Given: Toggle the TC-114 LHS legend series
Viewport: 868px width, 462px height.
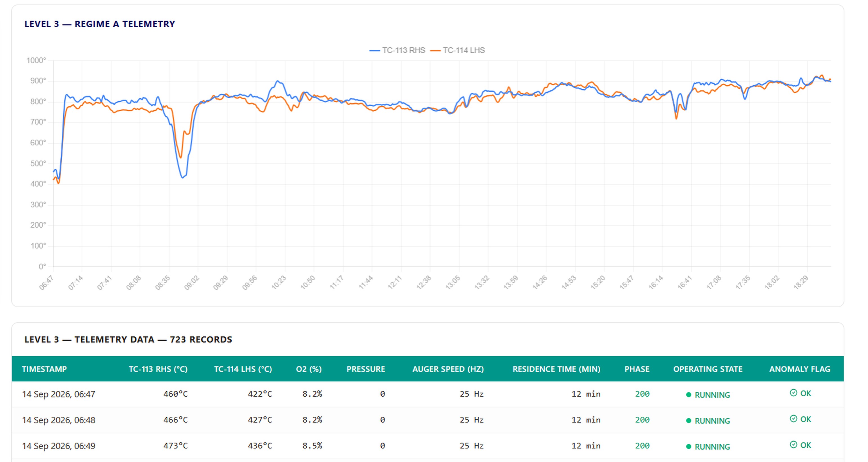Looking at the screenshot, I should pyautogui.click(x=458, y=50).
